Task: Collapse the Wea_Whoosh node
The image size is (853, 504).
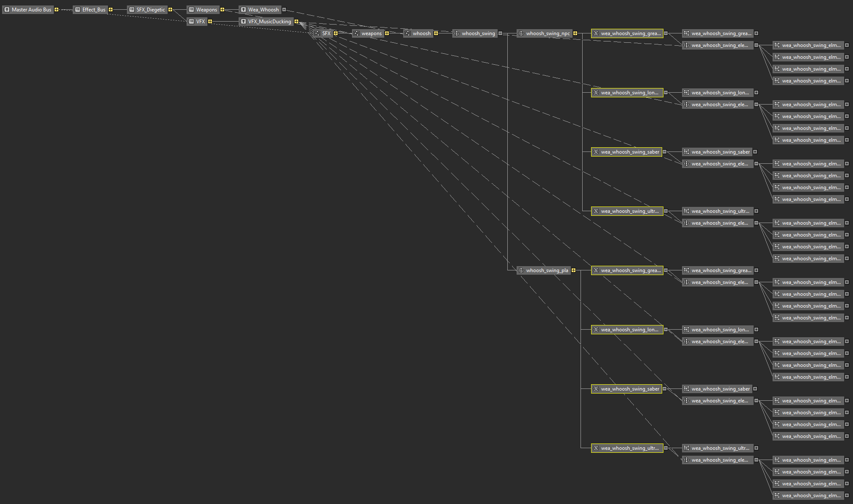Action: 284,10
